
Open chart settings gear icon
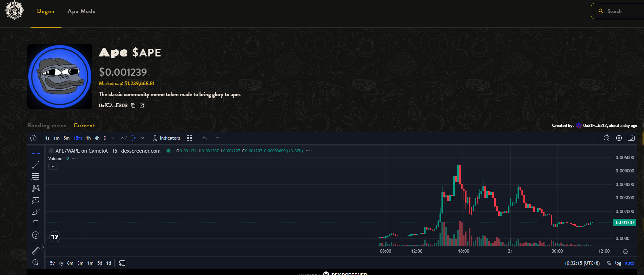(619, 138)
